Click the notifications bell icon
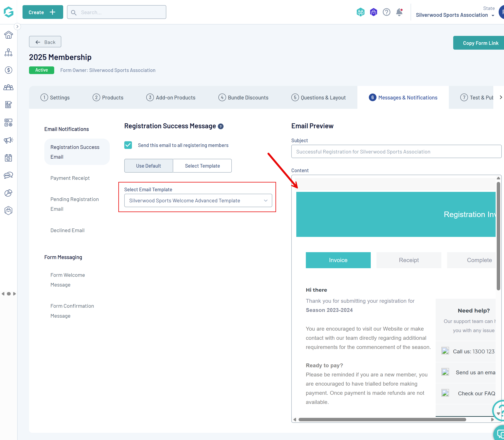504x440 pixels. pyautogui.click(x=399, y=12)
